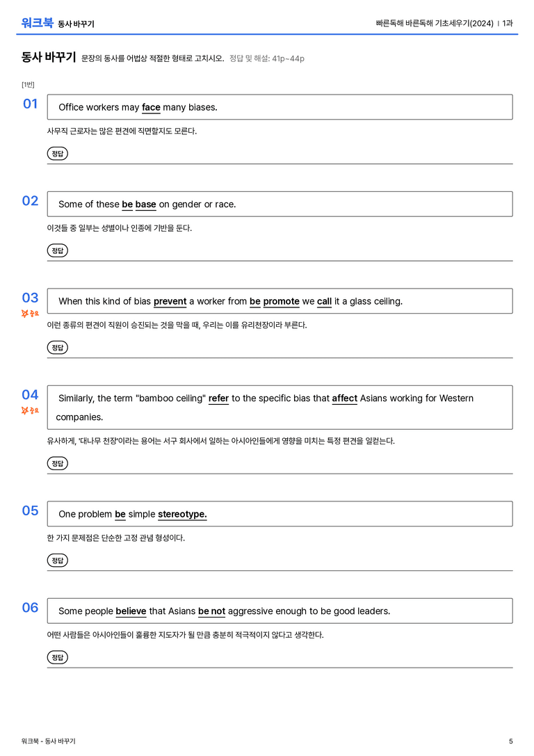The height and width of the screenshot is (756, 534).
Task: Click the underlined word 'promote' in sentence 03
Action: 282,301
